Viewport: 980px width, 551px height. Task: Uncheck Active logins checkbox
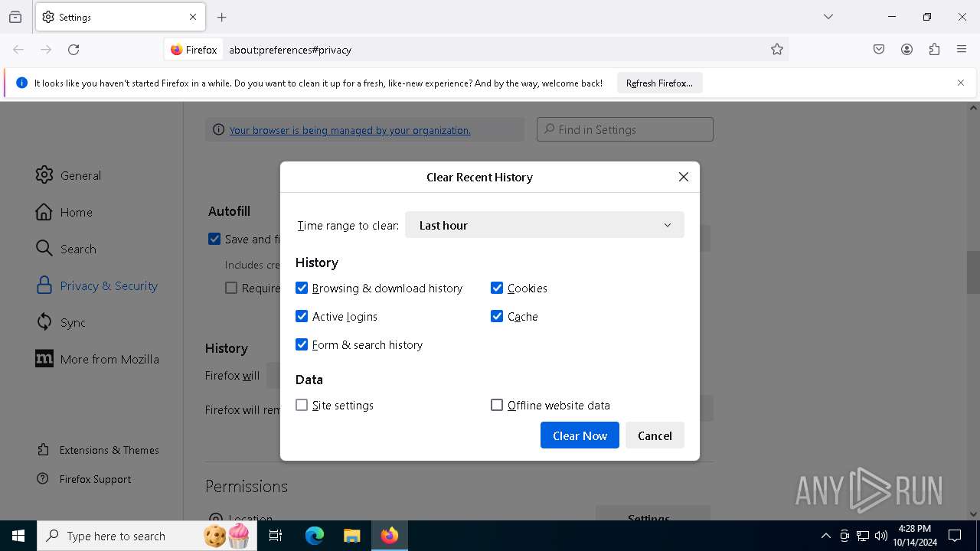(302, 316)
